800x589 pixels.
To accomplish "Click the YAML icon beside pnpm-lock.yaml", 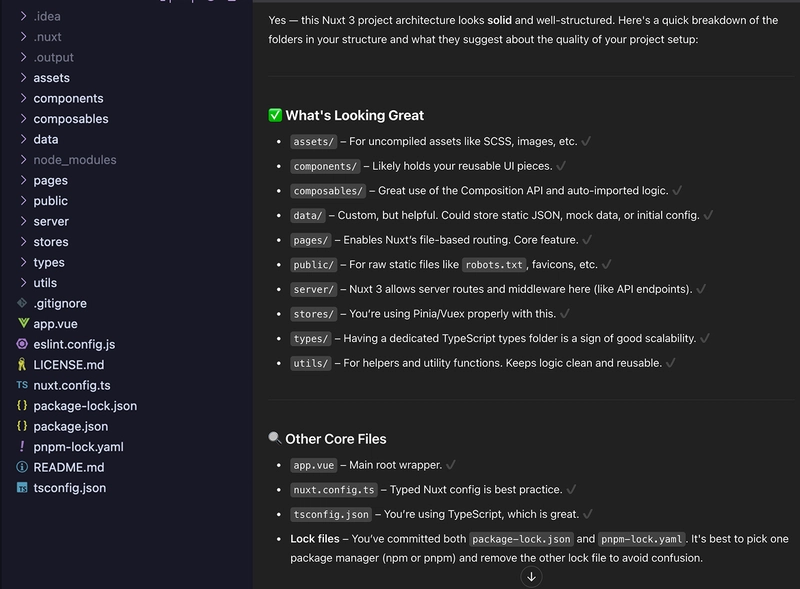I will pyautogui.click(x=22, y=446).
